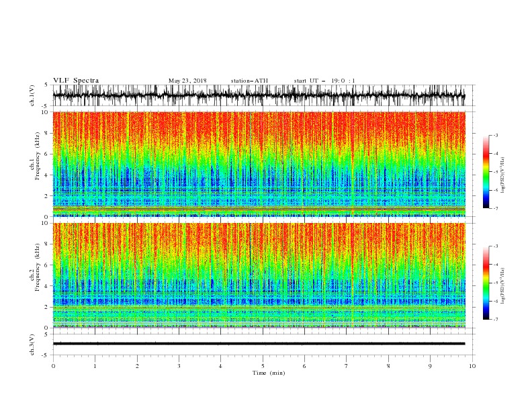Click the time-axis tick label "10" below ch.3
Screen dimensions: 532x411
472,366
